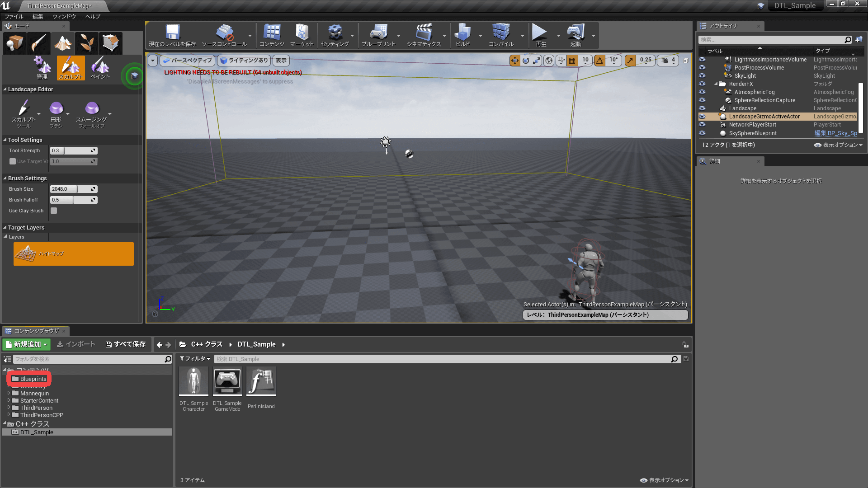The height and width of the screenshot is (488, 868).
Task: Expand the StarterContent folder in tree
Action: click(x=9, y=400)
